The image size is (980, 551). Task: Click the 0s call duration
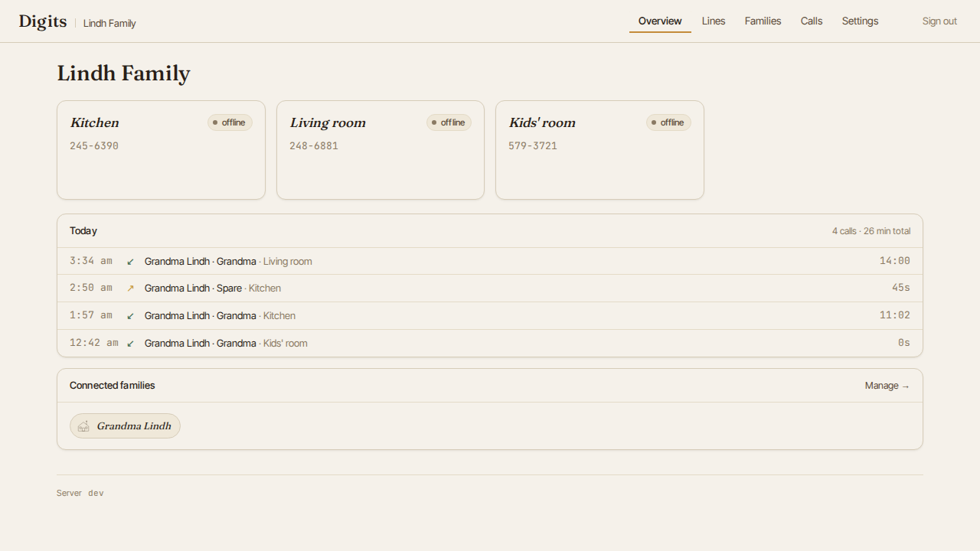[904, 343]
